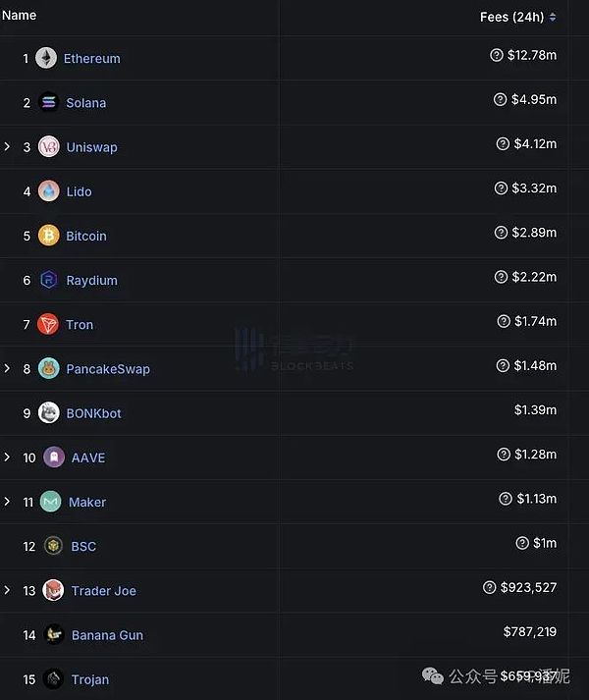
Task: Click the Raydium logo icon
Action: pyautogui.click(x=49, y=280)
